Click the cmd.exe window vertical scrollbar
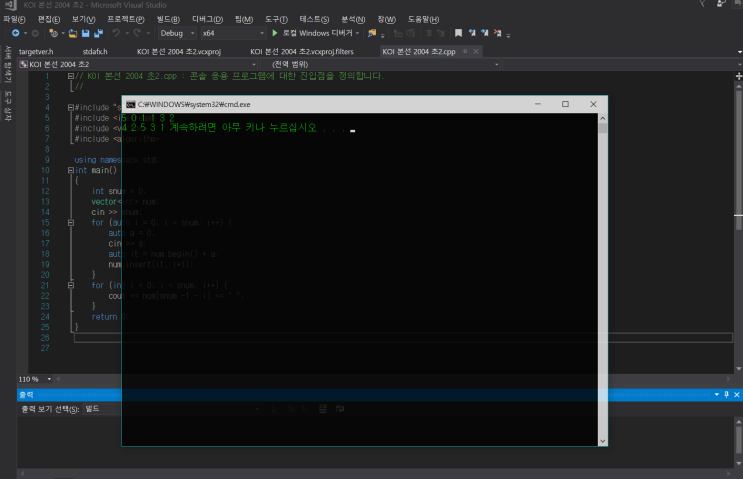This screenshot has width=743, height=479. click(x=603, y=280)
